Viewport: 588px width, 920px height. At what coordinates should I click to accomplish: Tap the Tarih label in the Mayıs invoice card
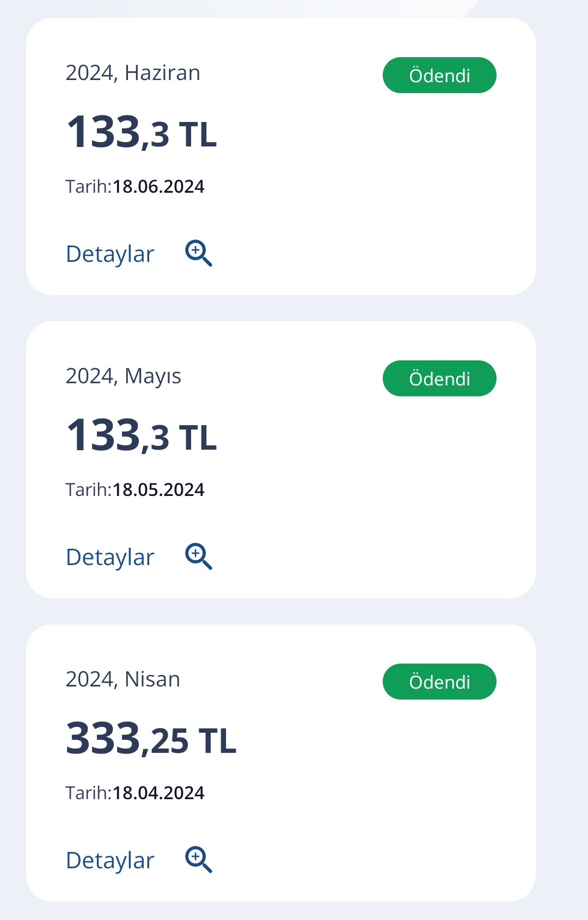coord(89,490)
